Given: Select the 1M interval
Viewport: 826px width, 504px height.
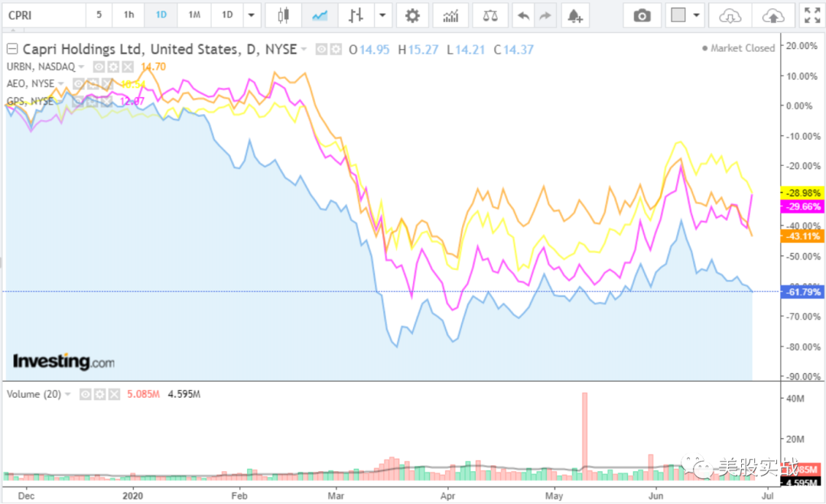Looking at the screenshot, I should (194, 15).
